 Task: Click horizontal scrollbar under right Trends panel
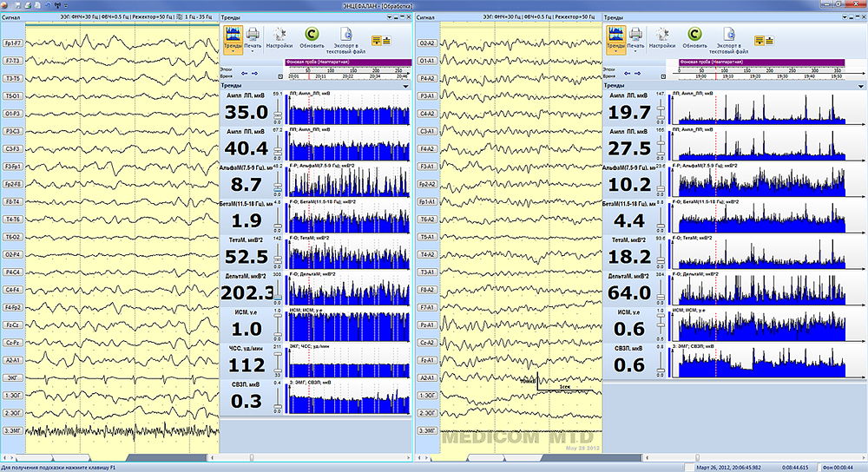tap(754, 457)
